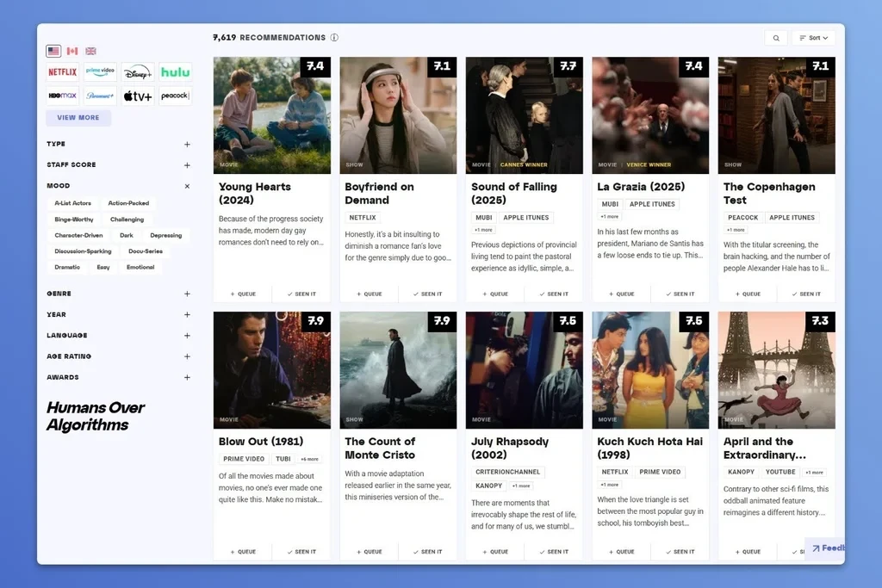Filter by the Apple TV+ logo

pos(138,96)
